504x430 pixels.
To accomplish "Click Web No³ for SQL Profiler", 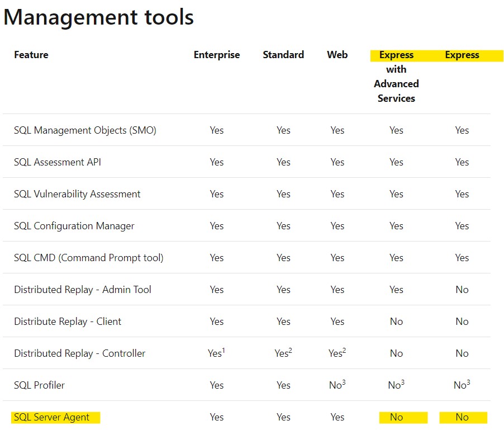I will tap(337, 385).
